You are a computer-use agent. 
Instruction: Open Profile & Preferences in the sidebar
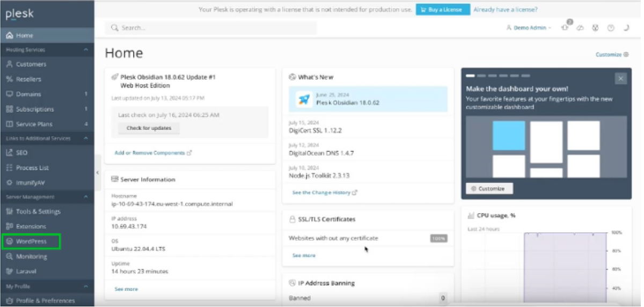point(47,301)
